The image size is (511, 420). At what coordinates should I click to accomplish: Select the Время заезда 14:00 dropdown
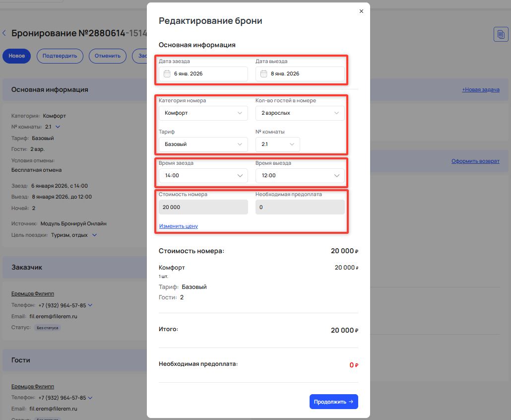click(203, 176)
